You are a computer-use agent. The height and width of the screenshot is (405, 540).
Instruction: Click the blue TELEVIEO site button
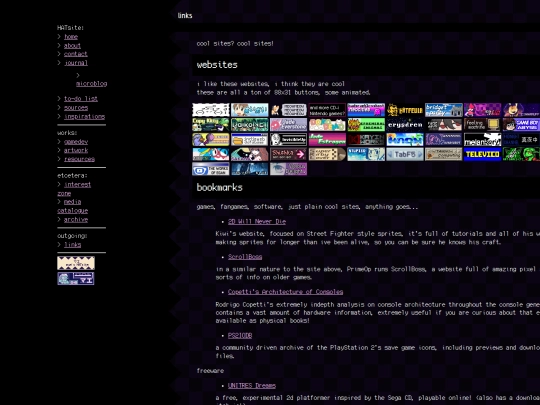[x=482, y=154]
